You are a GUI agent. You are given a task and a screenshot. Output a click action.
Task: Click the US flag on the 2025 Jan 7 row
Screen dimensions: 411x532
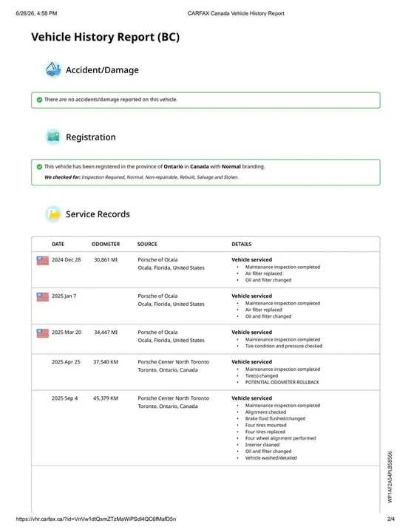(43, 297)
